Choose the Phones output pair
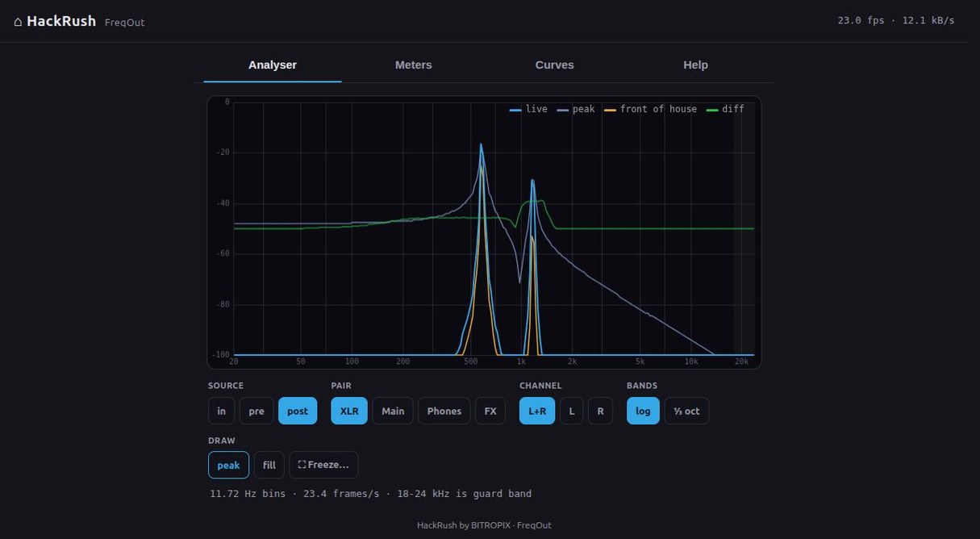The image size is (980, 539). pos(444,411)
